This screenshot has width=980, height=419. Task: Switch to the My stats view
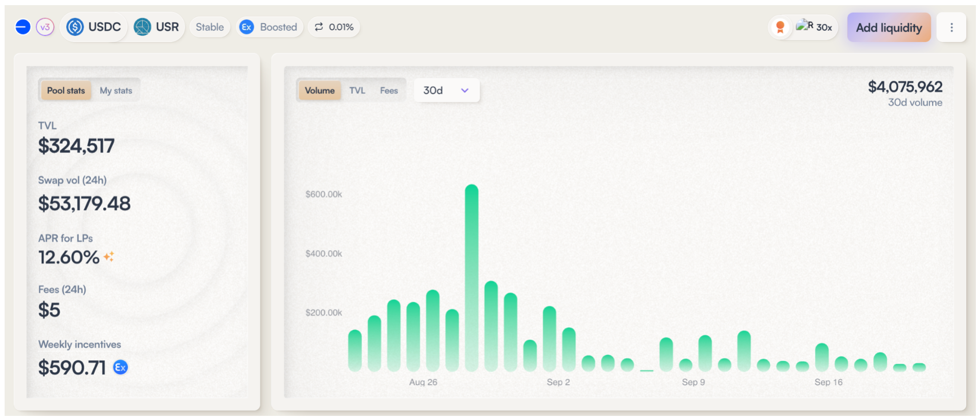(116, 90)
